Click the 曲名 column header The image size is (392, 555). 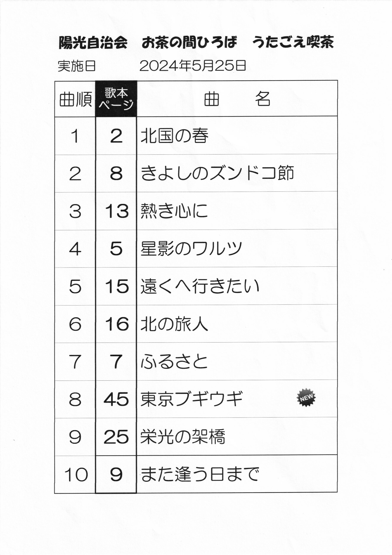point(237,99)
